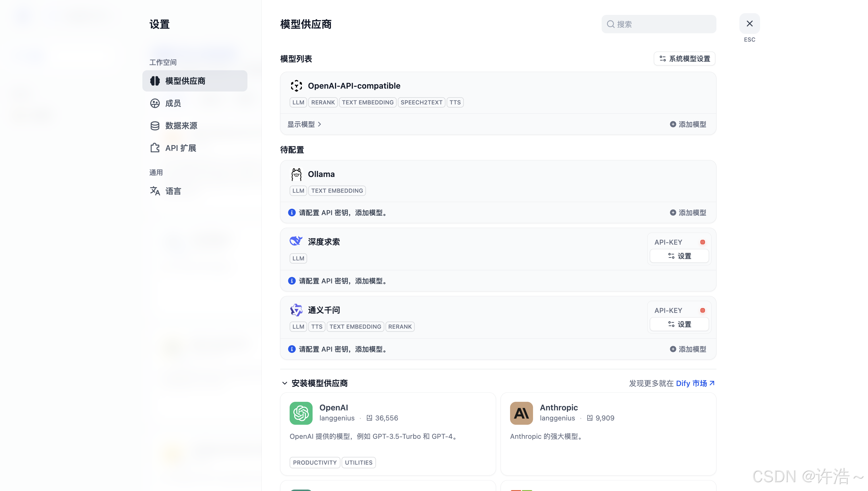Click the OpenAI-API-compatible provider icon
Viewport: 868px width, 491px height.
tap(296, 86)
